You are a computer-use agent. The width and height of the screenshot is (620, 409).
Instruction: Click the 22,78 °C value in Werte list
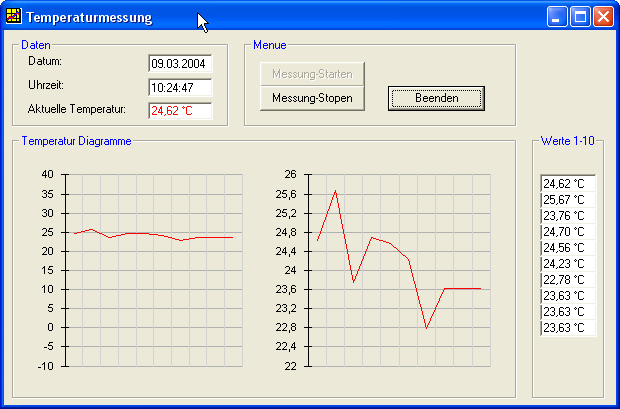click(568, 280)
